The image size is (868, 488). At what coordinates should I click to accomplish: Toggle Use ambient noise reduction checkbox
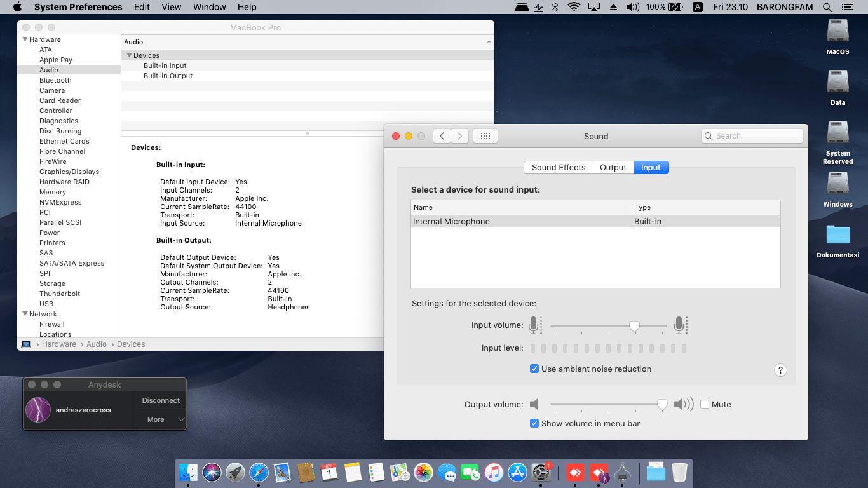click(x=534, y=369)
